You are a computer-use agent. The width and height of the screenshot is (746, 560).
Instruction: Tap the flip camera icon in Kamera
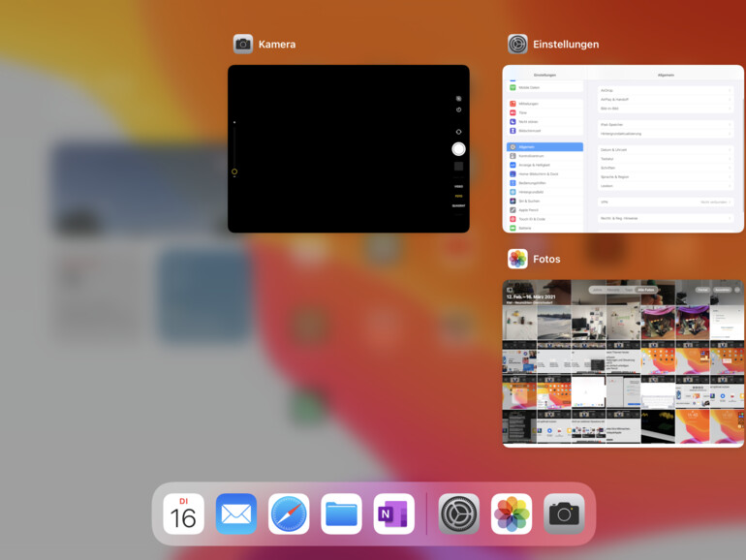pos(458,132)
